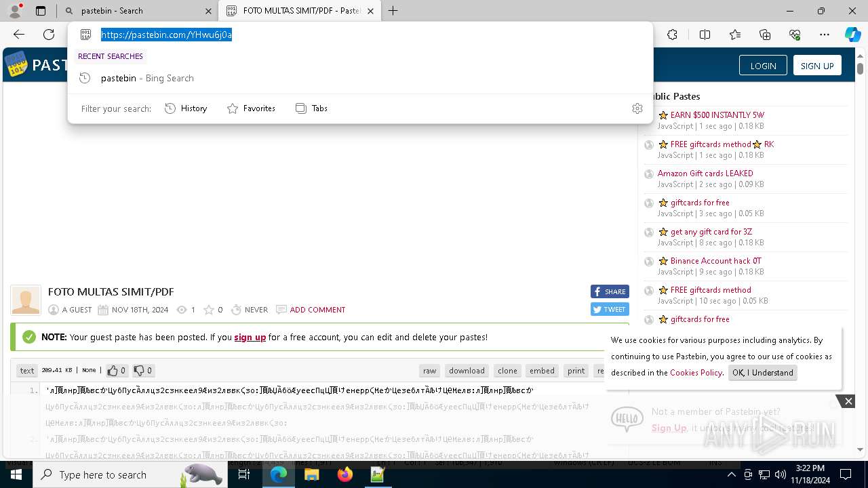
Task: Open Task View on taskbar
Action: tap(244, 474)
